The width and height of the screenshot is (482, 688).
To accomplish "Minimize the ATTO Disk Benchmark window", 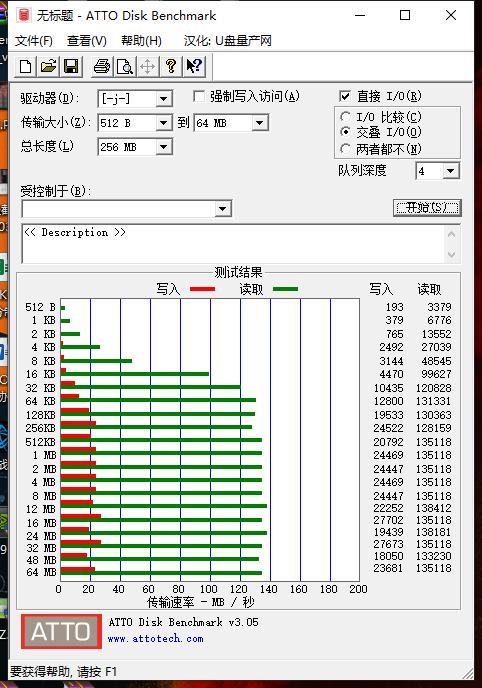I will tap(360, 15).
